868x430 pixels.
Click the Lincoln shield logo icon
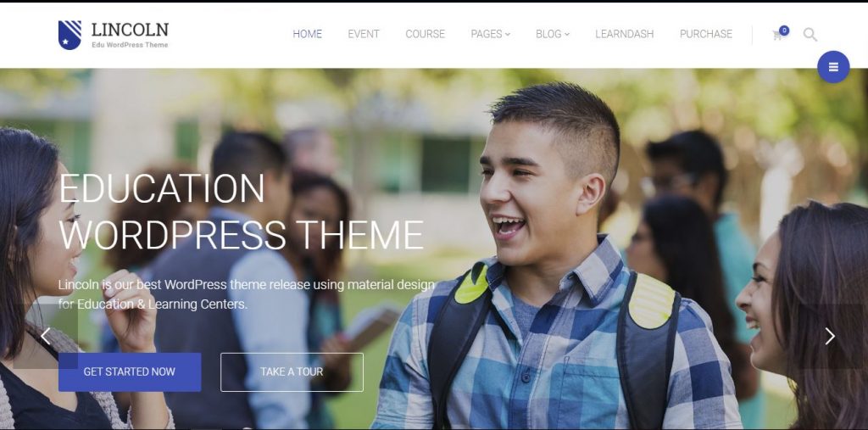[x=70, y=35]
